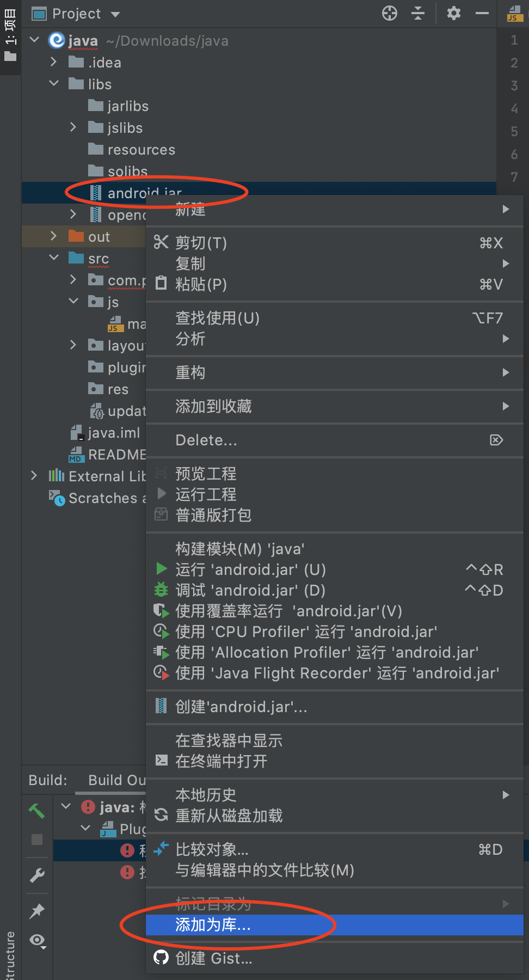The width and height of the screenshot is (529, 980).
Task: Select '添加为库...' menu item
Action: [x=213, y=924]
